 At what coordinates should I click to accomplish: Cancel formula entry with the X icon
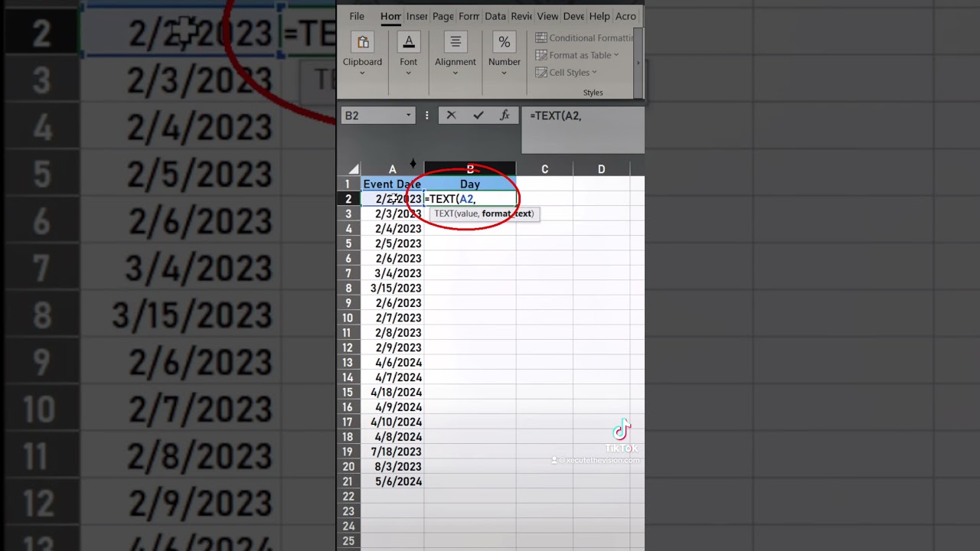[x=451, y=115]
